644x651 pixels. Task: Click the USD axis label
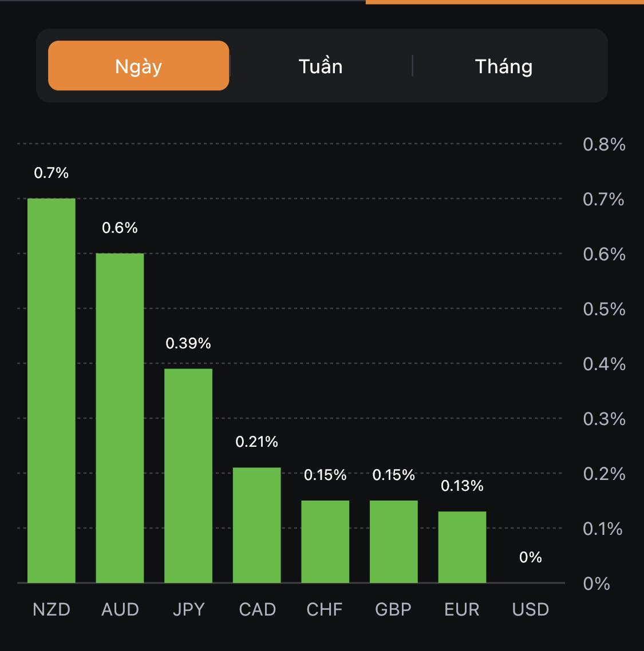pos(531,609)
